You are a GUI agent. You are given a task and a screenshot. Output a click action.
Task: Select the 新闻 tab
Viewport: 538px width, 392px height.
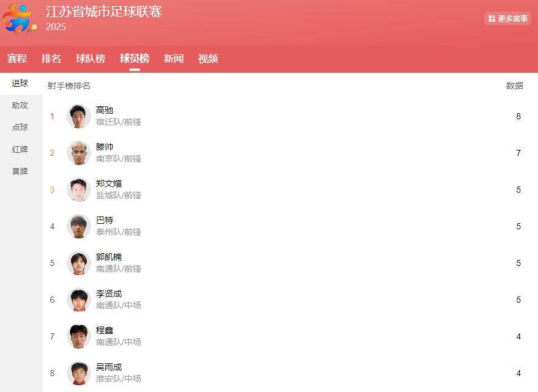[174, 59]
